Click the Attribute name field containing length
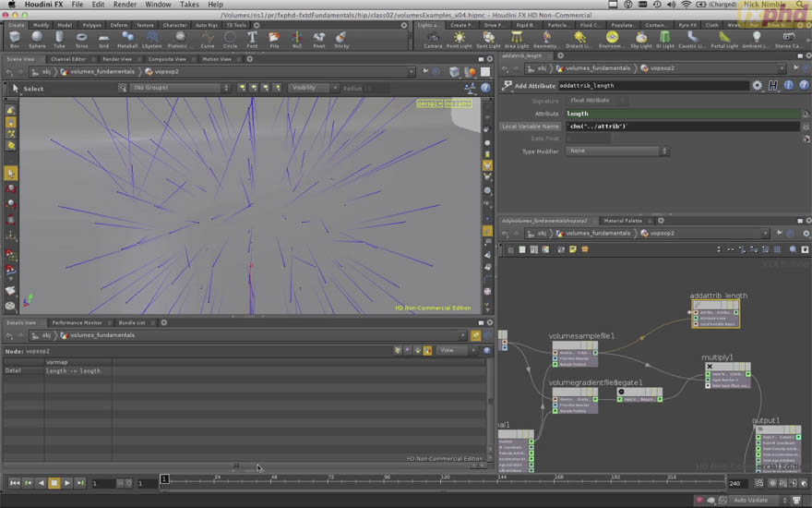Viewport: 812px width, 508px height. (x=683, y=114)
